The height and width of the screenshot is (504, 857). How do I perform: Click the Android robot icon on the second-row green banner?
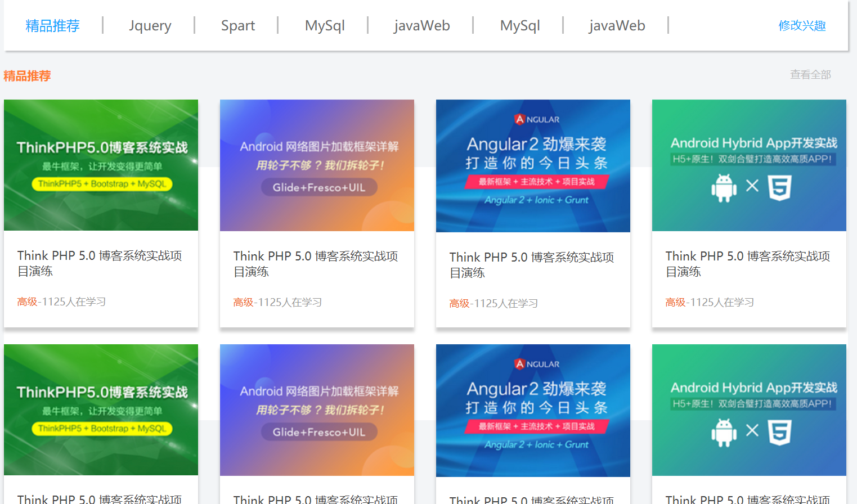coord(724,432)
